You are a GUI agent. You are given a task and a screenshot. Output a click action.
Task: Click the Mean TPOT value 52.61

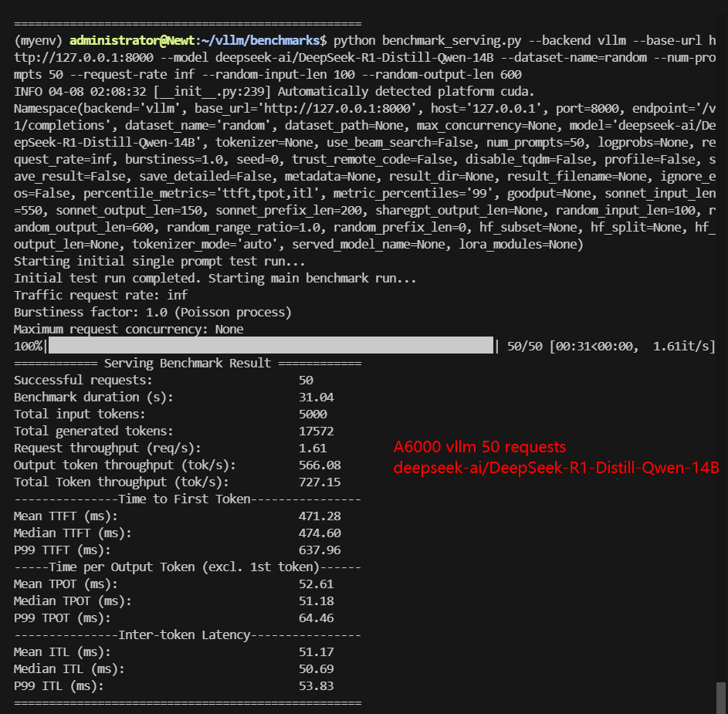(x=317, y=584)
